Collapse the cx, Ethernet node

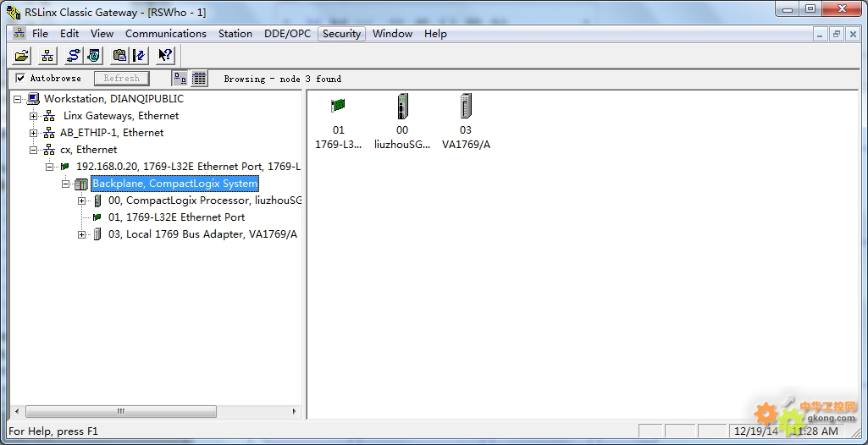(34, 150)
